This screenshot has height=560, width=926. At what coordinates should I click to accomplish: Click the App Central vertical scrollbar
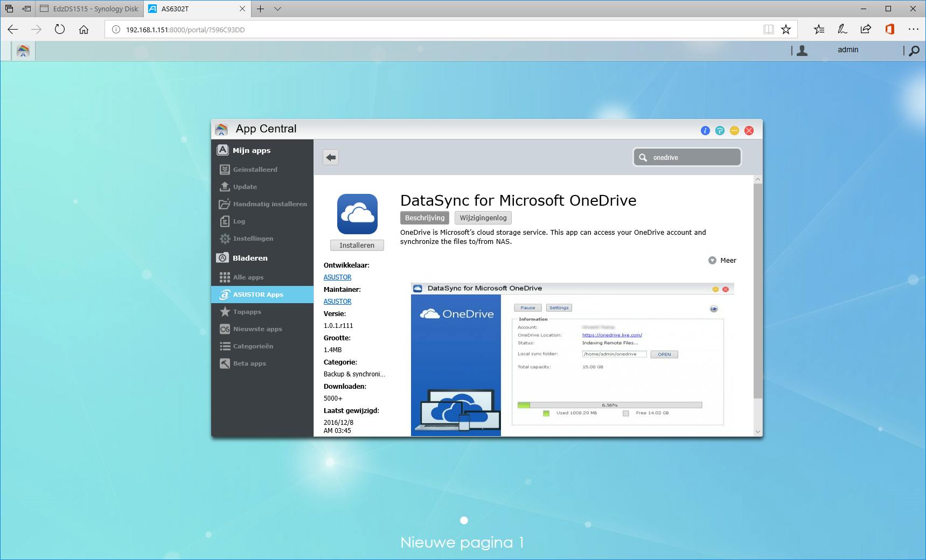758,291
